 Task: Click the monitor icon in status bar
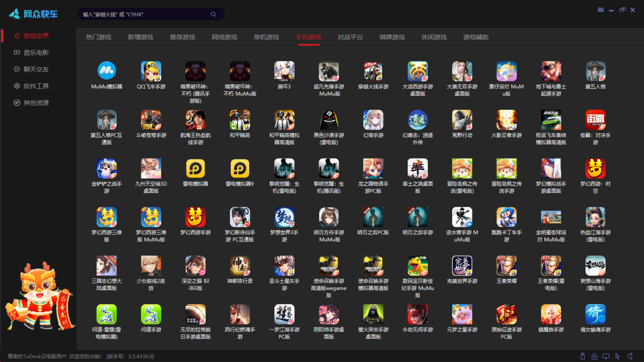click(606, 356)
